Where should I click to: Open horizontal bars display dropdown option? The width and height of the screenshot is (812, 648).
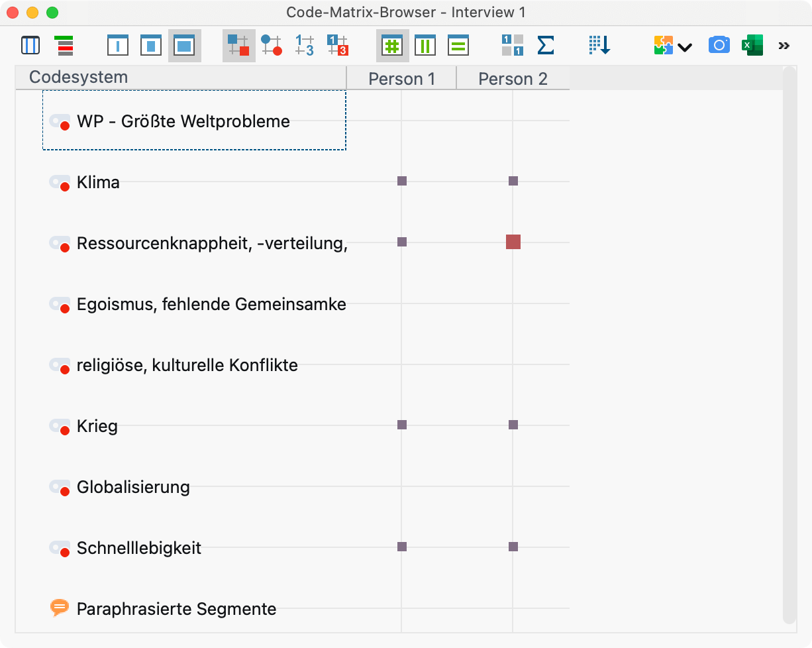point(458,46)
